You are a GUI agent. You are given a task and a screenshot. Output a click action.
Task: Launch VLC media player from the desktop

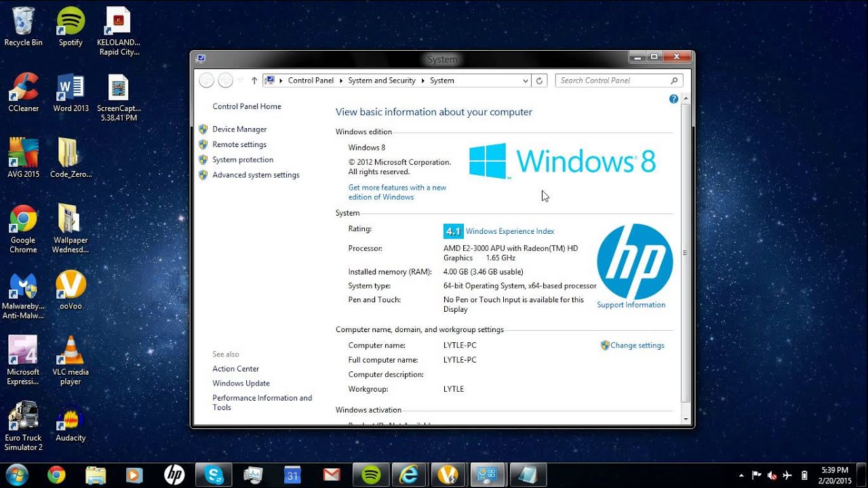(71, 361)
